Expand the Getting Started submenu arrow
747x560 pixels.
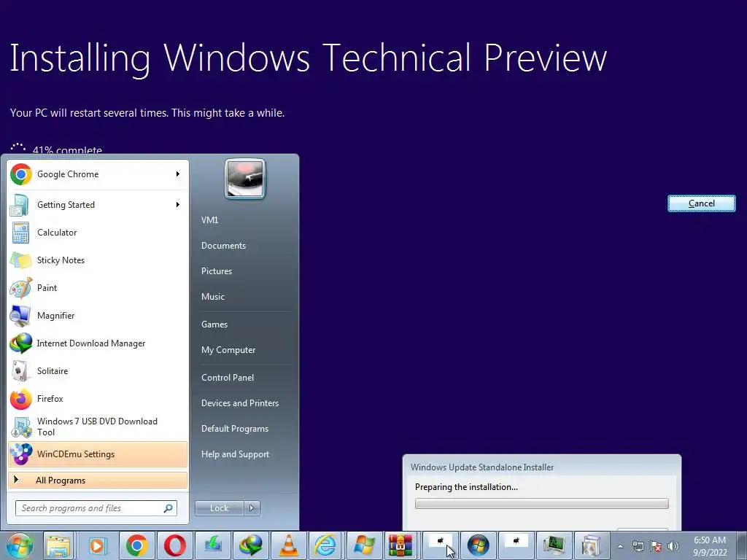coord(178,204)
